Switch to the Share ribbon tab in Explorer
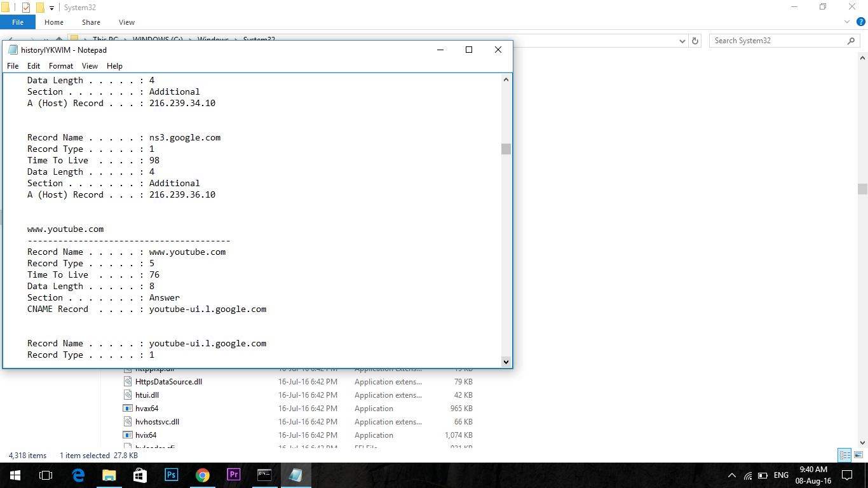The image size is (868, 488). 91,22
